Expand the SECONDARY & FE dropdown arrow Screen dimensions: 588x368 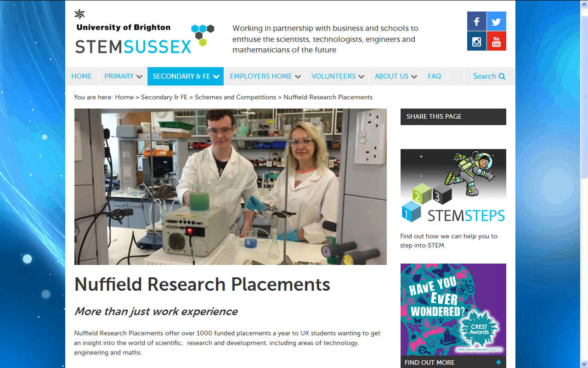click(216, 76)
